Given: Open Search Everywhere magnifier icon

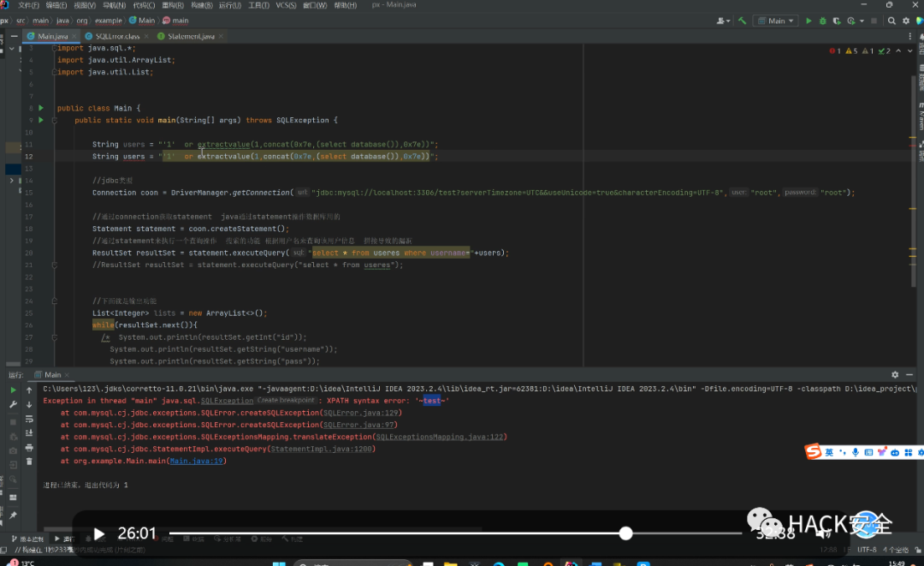Looking at the screenshot, I should pyautogui.click(x=891, y=21).
